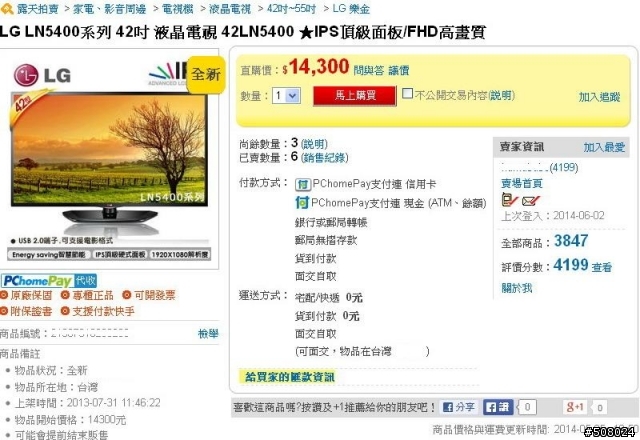Click the Ruten auction logo icon
This screenshot has width=640, height=440.
7,9
